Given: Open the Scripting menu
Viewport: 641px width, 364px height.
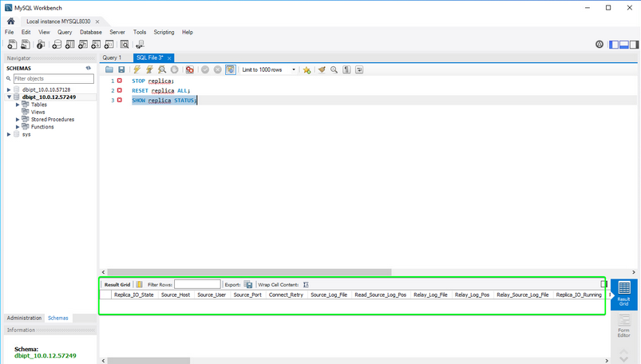Looking at the screenshot, I should pos(164,32).
